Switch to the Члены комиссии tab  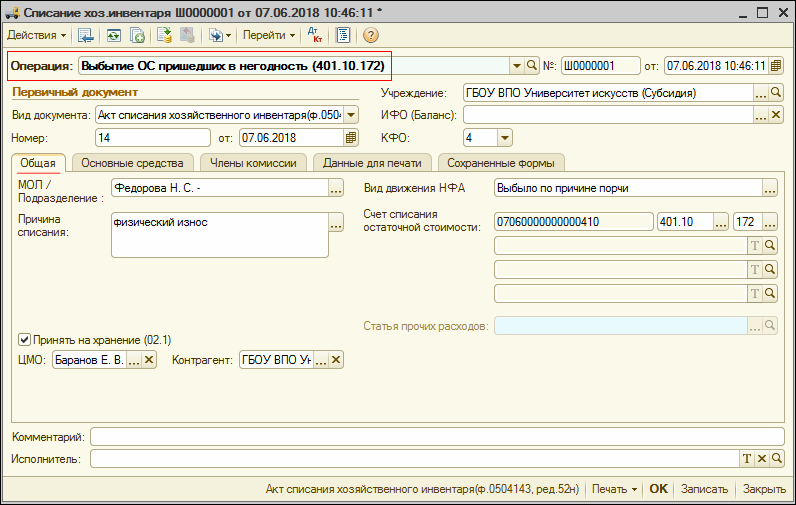pyautogui.click(x=253, y=163)
